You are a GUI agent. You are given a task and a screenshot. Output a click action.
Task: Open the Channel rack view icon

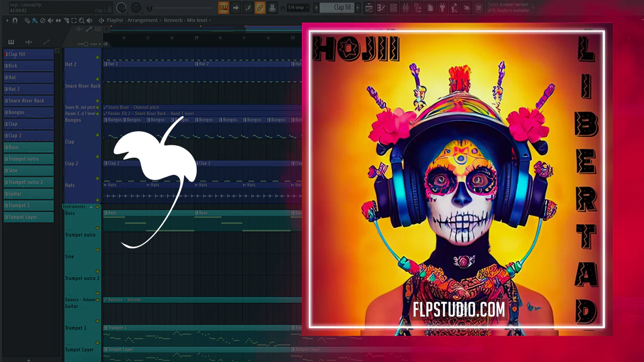[x=393, y=8]
